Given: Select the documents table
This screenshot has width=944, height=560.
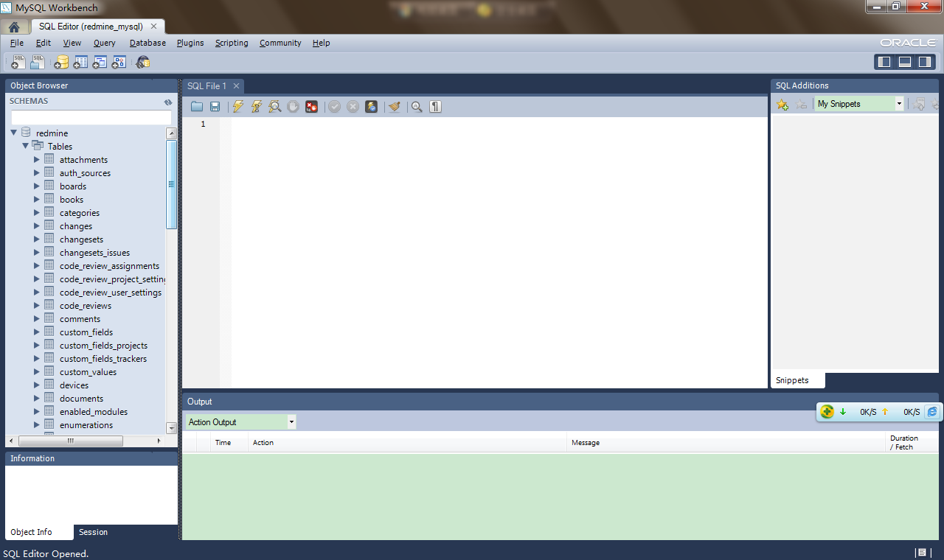Looking at the screenshot, I should (x=82, y=399).
